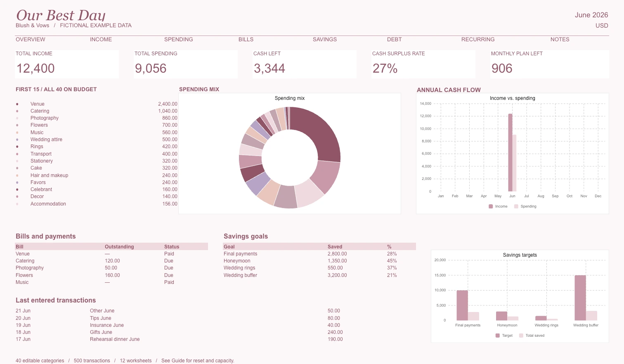Click the "June 2026" date label
This screenshot has width=624, height=364.
point(591,15)
